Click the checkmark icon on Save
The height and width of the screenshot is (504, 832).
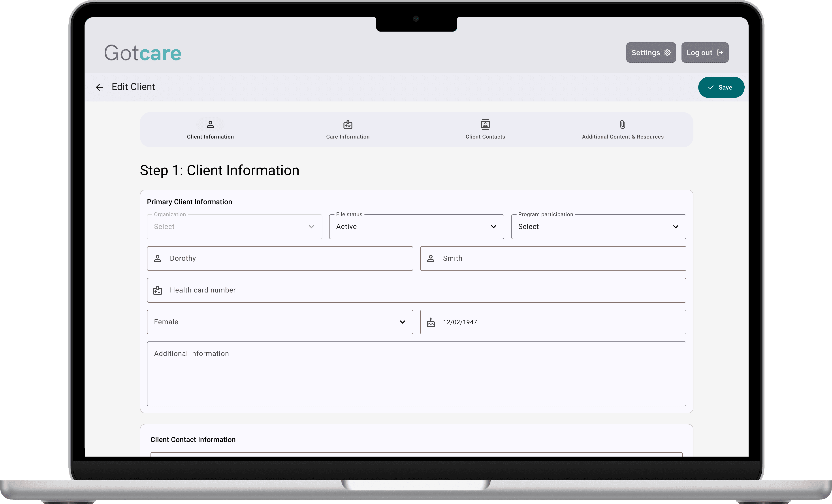711,87
